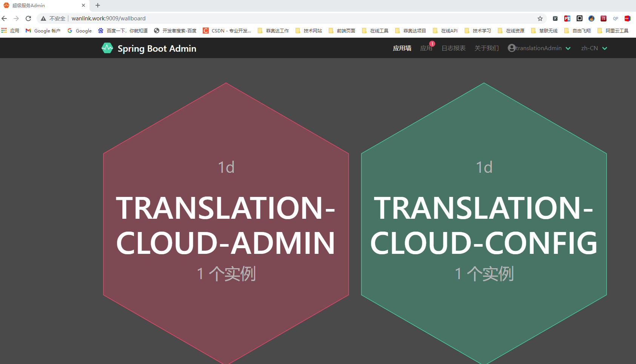Open the 开发者搜索-百度 bookmark

tap(175, 31)
